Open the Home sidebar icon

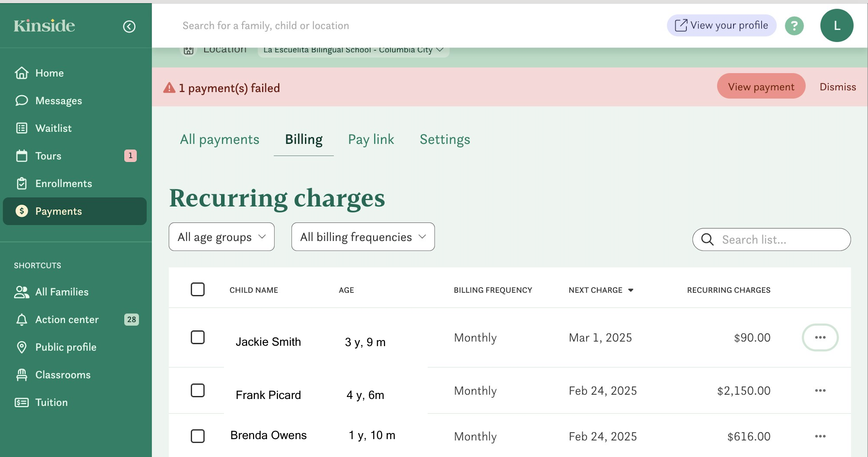tap(21, 73)
